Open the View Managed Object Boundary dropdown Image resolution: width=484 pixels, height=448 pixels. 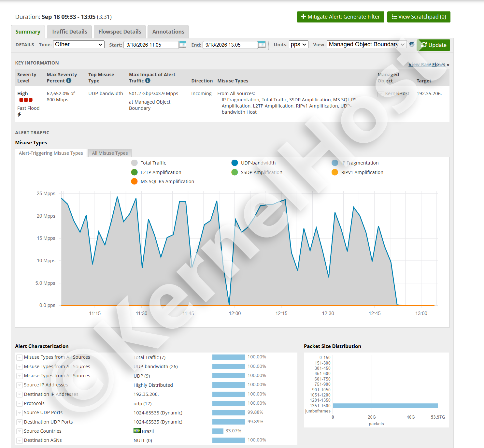click(367, 44)
